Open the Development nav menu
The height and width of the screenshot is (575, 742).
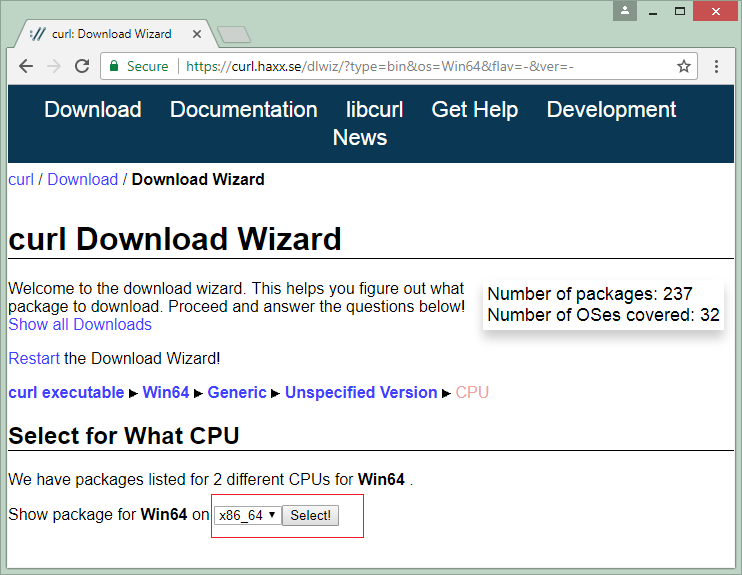pos(611,109)
